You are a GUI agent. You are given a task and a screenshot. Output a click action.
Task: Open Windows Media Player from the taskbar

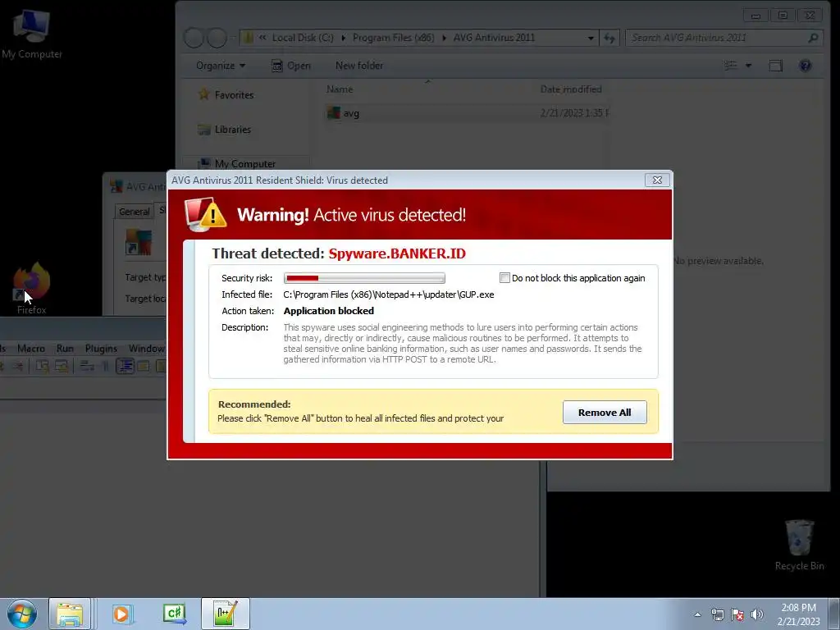pos(121,614)
